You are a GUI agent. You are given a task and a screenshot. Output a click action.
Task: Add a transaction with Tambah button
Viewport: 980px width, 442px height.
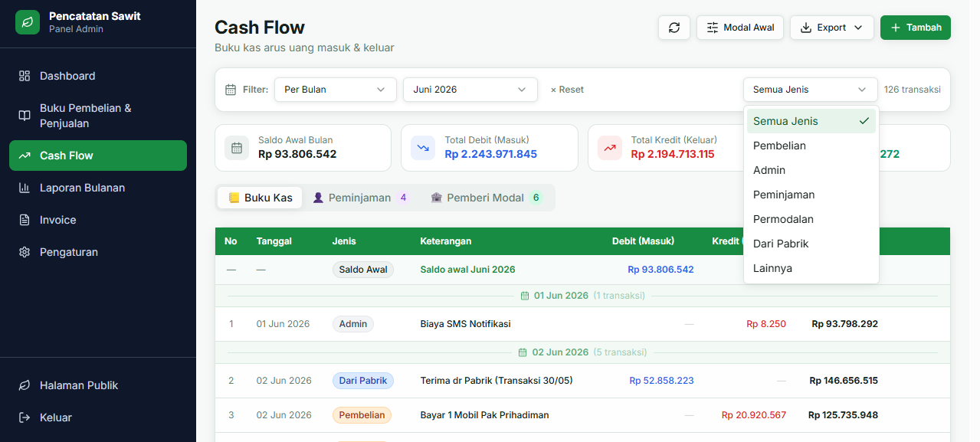[916, 28]
